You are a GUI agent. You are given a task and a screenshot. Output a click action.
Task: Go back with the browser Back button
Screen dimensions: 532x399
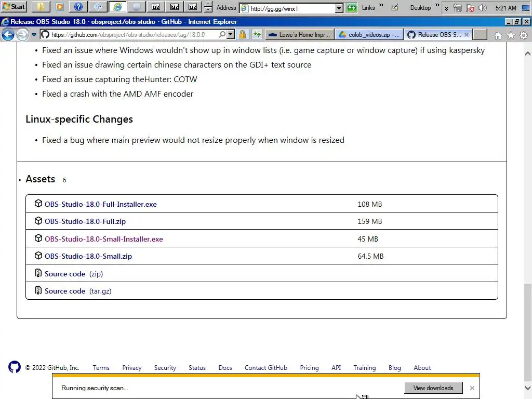(x=8, y=35)
